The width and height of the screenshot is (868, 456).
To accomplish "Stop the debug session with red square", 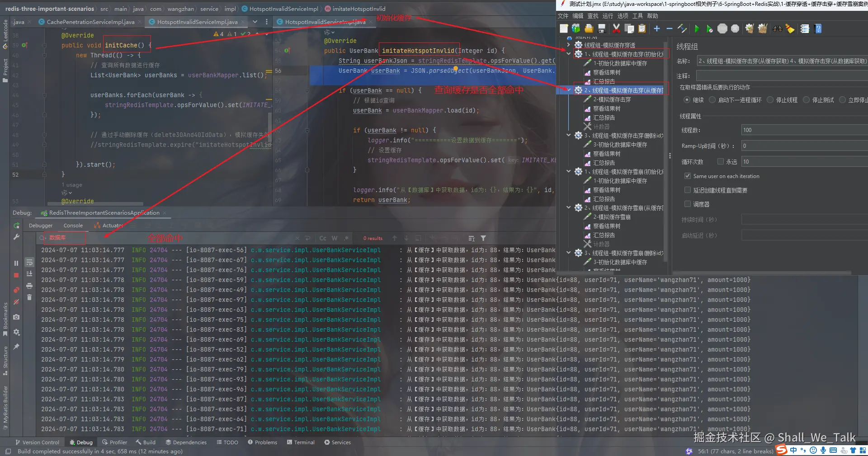I will pyautogui.click(x=16, y=275).
